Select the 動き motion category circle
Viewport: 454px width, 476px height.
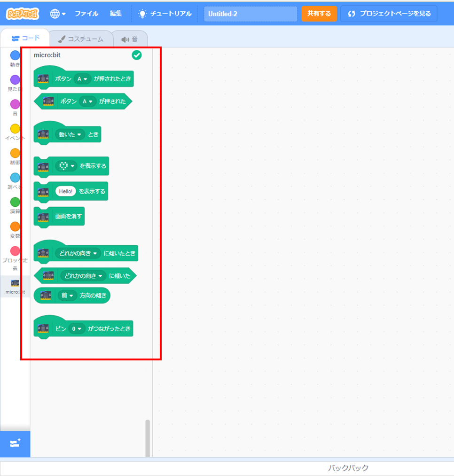click(x=15, y=55)
